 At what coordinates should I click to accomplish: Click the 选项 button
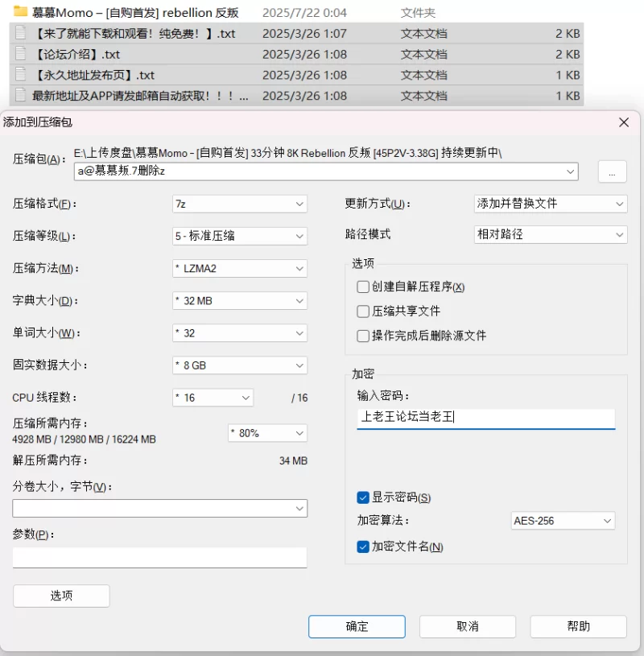pos(61,596)
